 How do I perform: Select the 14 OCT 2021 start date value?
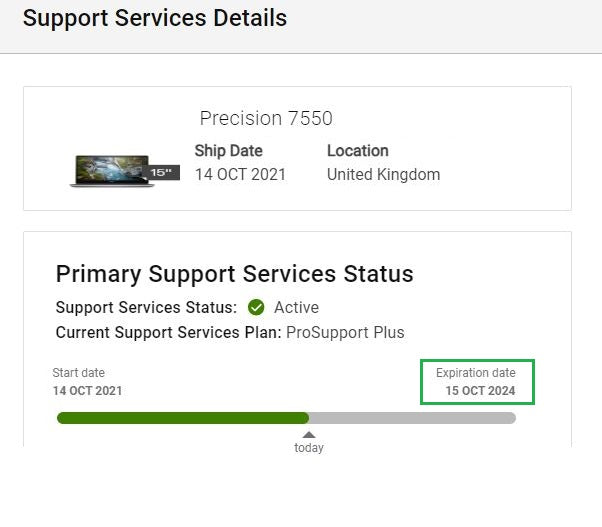click(87, 391)
